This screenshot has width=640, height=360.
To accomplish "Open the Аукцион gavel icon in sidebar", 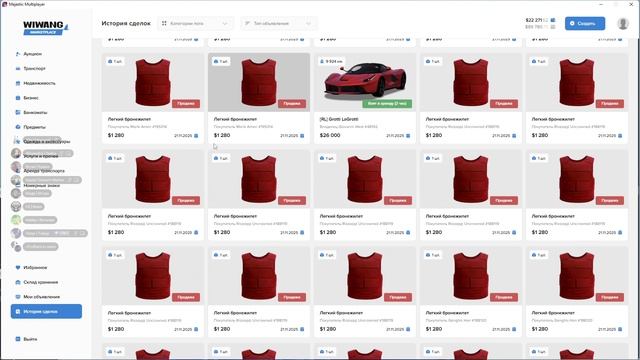I will pos(18,54).
